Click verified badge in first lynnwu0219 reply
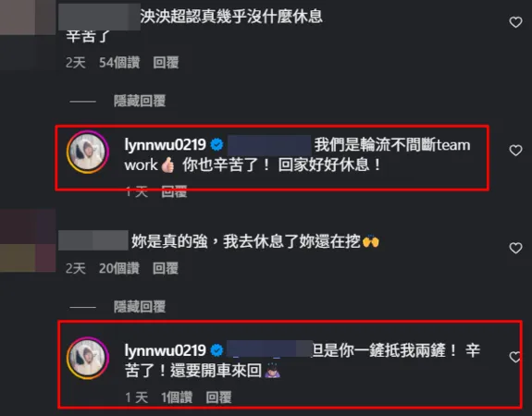The width and height of the screenshot is (532, 416). [x=217, y=145]
